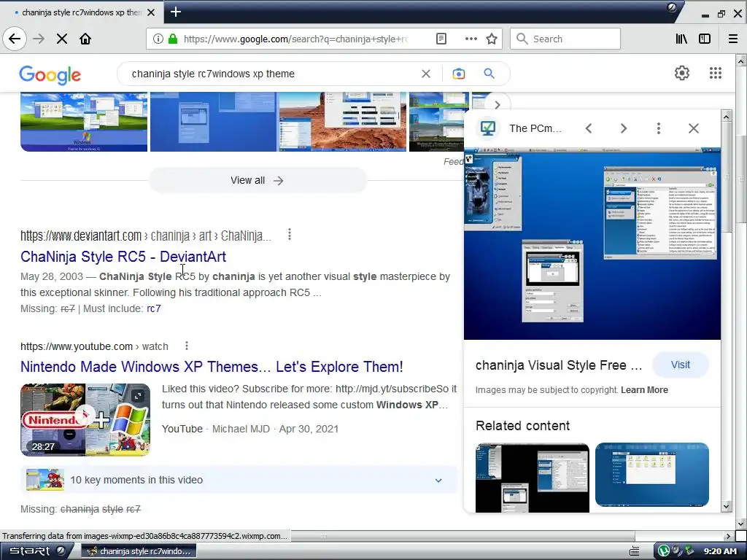Image resolution: width=747 pixels, height=560 pixels.
Task: Open the desert canyon carousel image
Action: click(x=343, y=122)
